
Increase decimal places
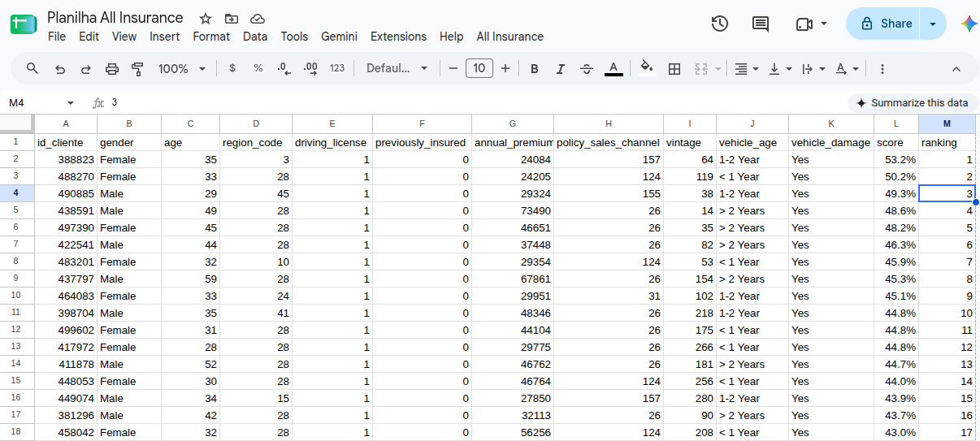click(x=310, y=68)
